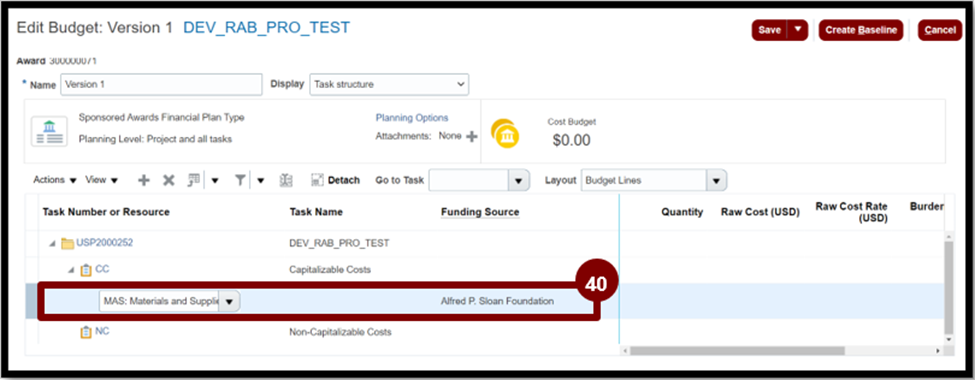Open the Layout Budget Lines dropdown
Image resolution: width=975 pixels, height=380 pixels.
(654, 180)
